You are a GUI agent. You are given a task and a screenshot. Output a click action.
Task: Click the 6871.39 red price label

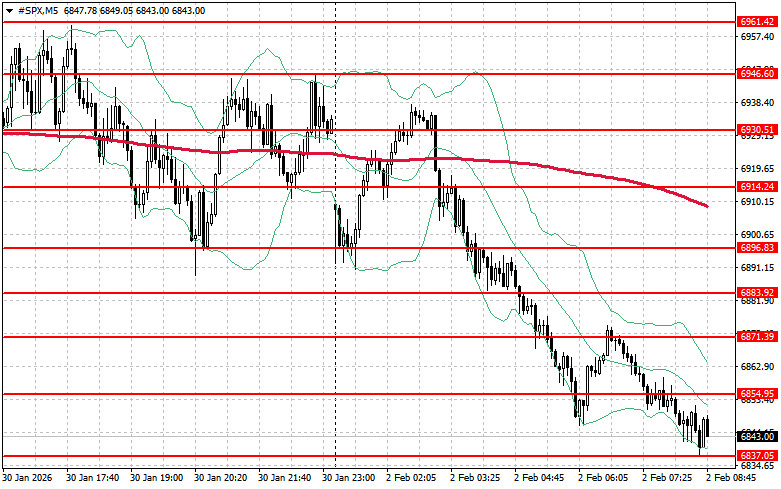click(757, 337)
